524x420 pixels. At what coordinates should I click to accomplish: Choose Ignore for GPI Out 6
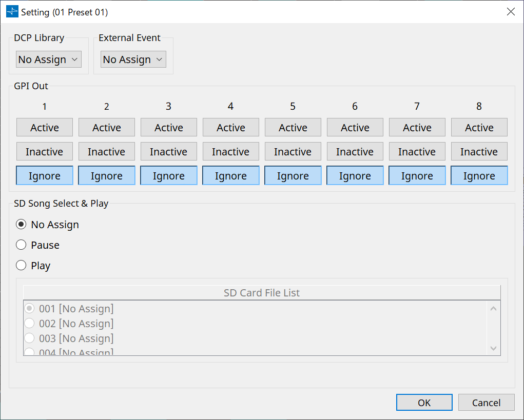355,176
